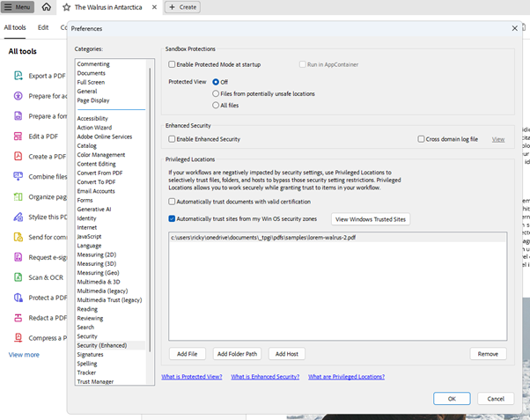Image resolution: width=530 pixels, height=420 pixels.
Task: Select the lorem-walrus-2.pdf privileged location entry
Action: 337,238
